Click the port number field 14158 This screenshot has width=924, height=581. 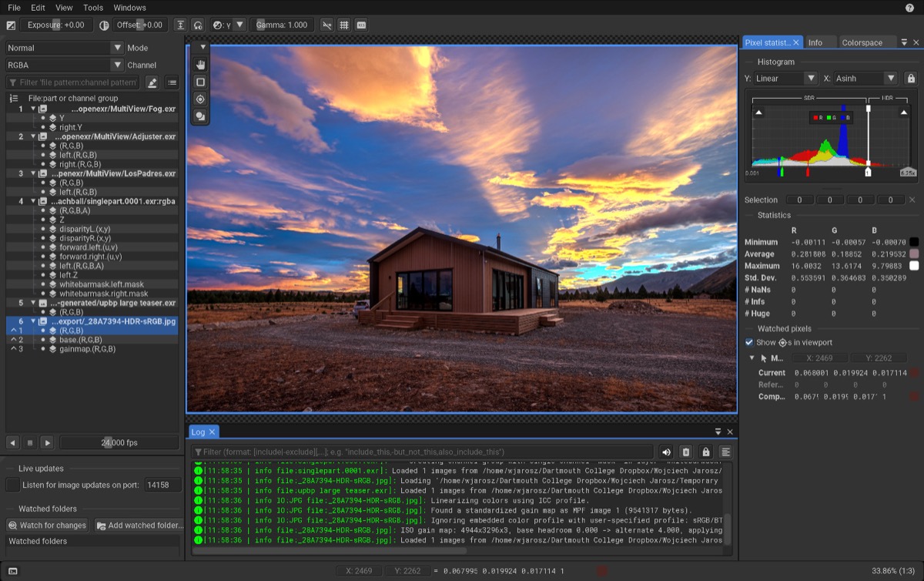pos(162,485)
